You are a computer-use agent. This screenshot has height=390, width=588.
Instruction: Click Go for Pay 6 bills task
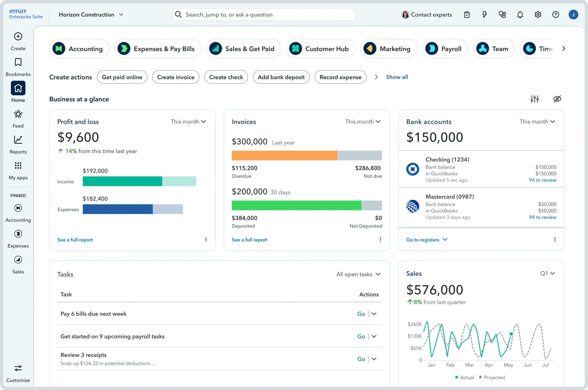coord(361,314)
